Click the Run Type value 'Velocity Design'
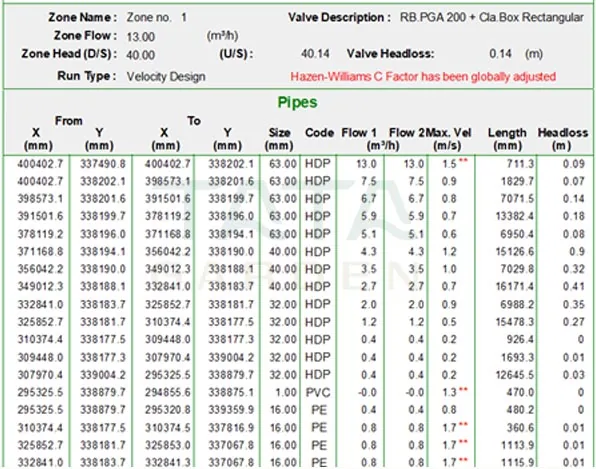Screen dimensions: 596x469 [166, 76]
